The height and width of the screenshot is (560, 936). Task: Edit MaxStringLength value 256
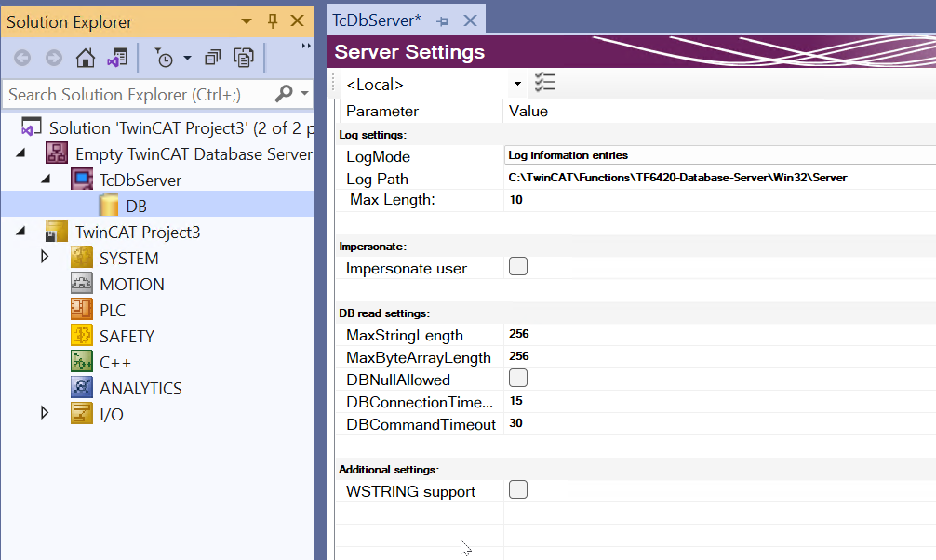point(720,334)
